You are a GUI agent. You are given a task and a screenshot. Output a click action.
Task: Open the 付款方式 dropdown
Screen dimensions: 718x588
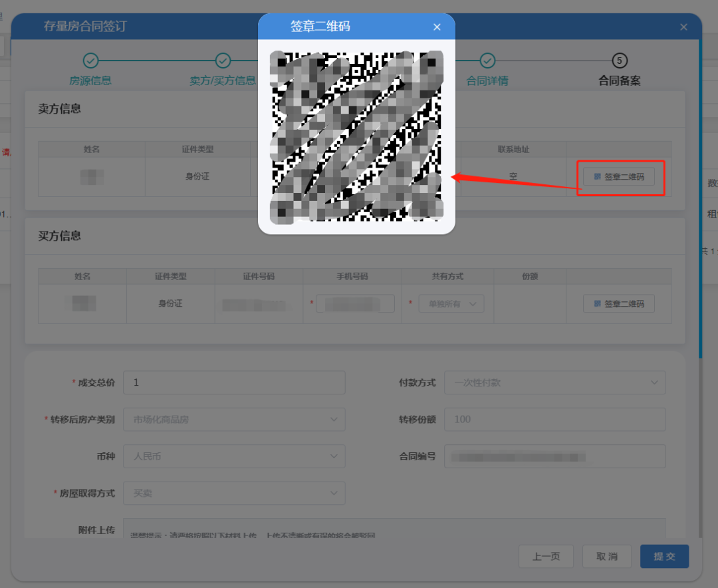click(555, 382)
